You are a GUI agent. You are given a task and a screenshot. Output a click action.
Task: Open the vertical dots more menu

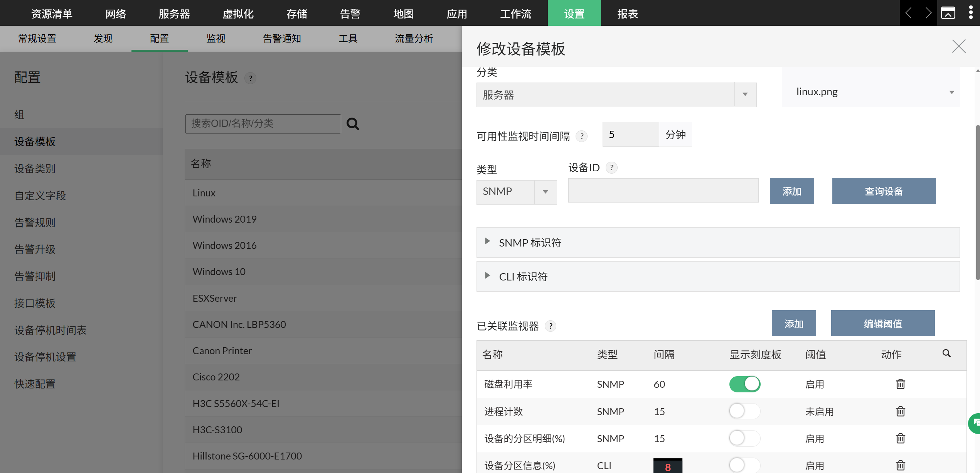click(x=970, y=13)
